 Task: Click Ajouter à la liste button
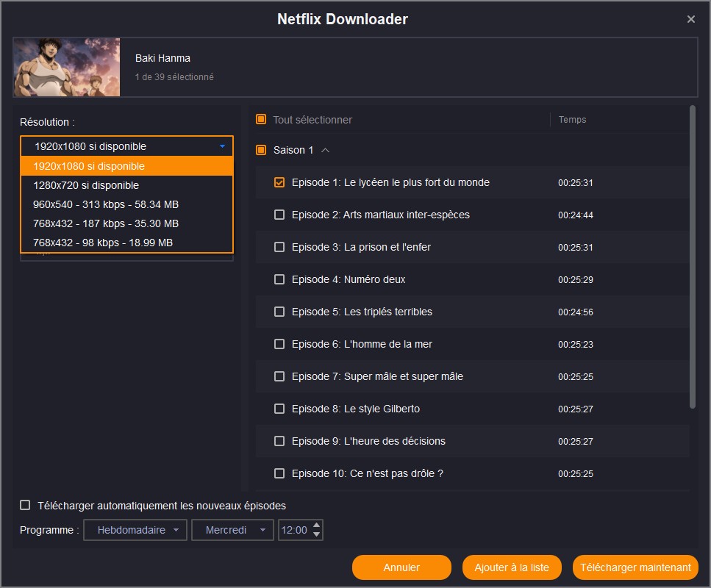pos(512,567)
